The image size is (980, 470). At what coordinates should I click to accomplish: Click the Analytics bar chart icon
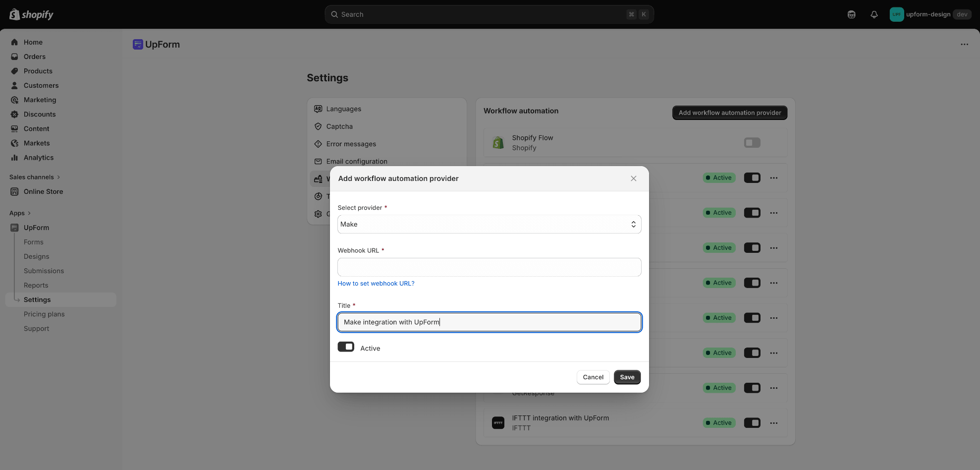pos(14,157)
